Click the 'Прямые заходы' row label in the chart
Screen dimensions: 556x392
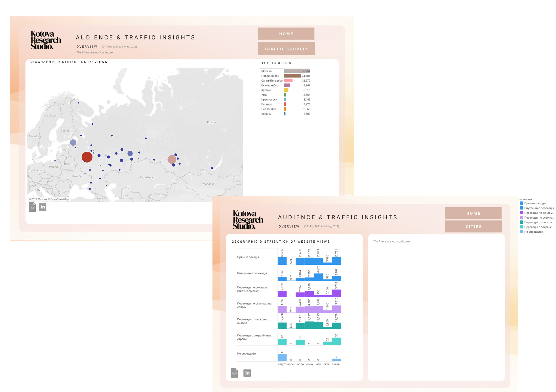(248, 257)
